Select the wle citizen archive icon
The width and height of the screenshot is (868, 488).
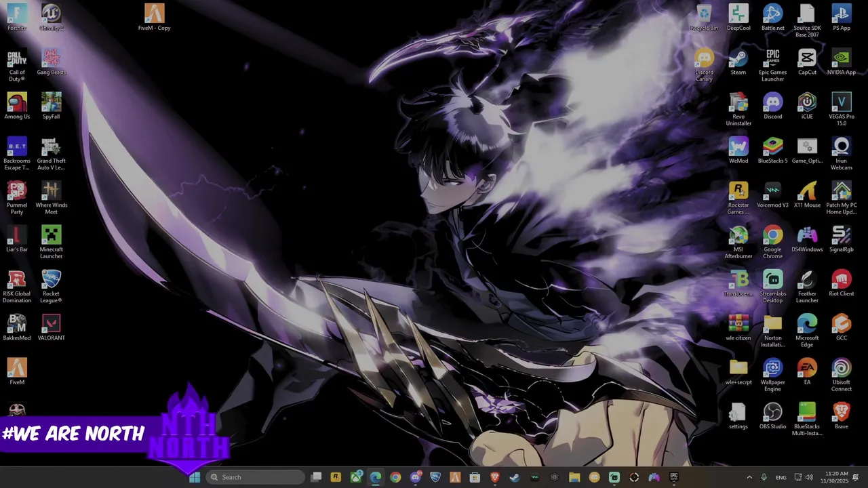[x=738, y=327]
